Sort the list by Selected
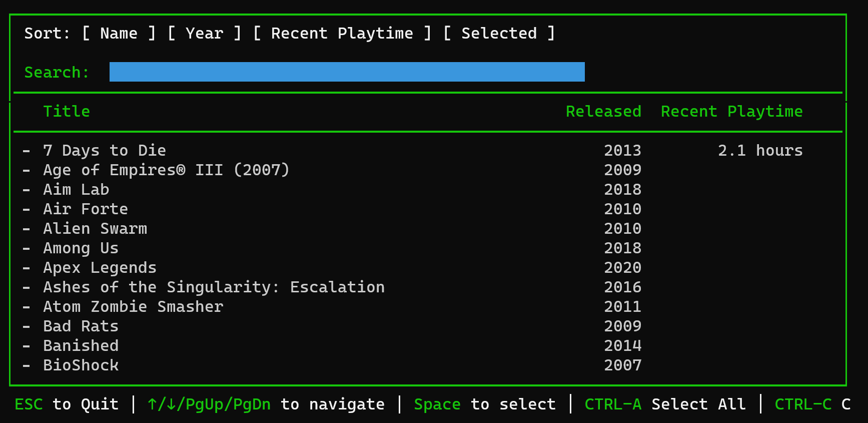Image resolution: width=868 pixels, height=423 pixels. 499,34
